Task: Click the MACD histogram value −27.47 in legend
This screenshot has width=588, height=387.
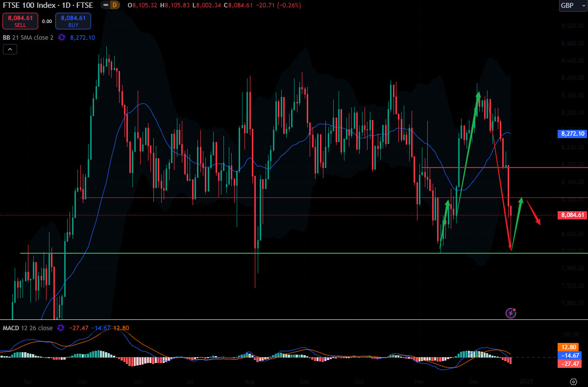Action: point(78,328)
